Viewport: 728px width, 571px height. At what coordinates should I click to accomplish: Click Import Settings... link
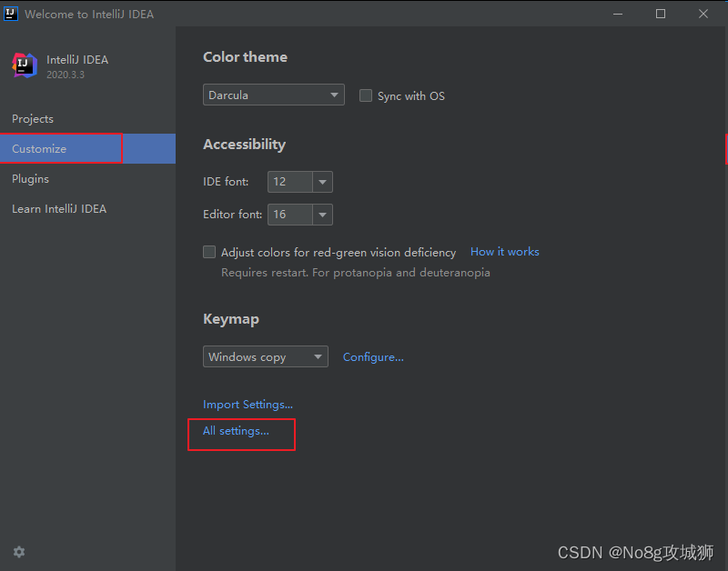pyautogui.click(x=248, y=405)
